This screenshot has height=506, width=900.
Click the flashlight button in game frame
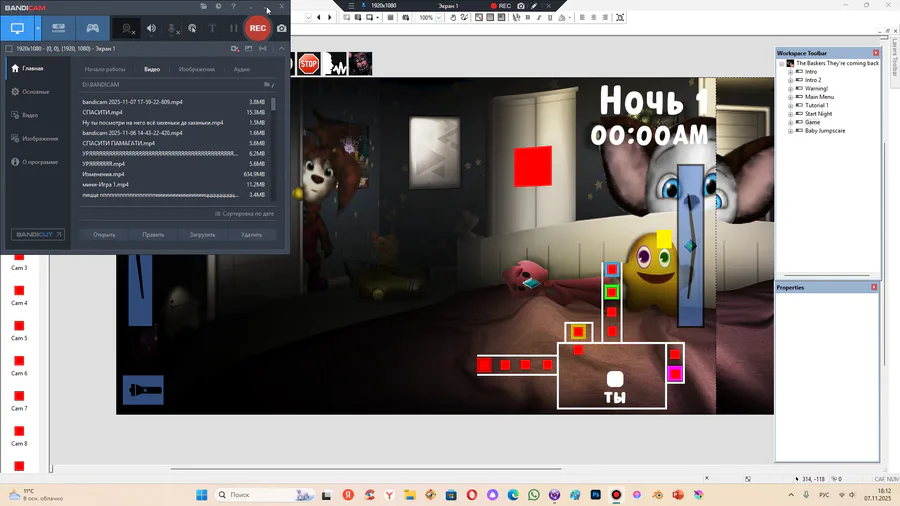143,391
